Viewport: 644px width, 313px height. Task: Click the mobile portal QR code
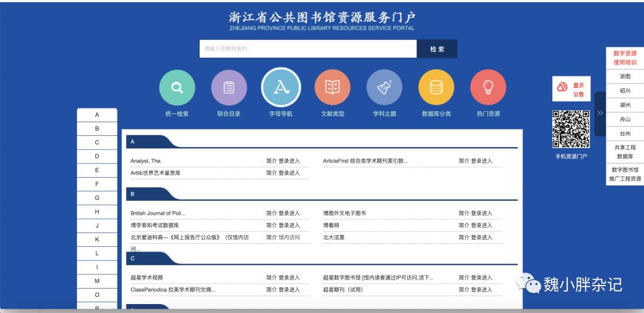[x=571, y=129]
